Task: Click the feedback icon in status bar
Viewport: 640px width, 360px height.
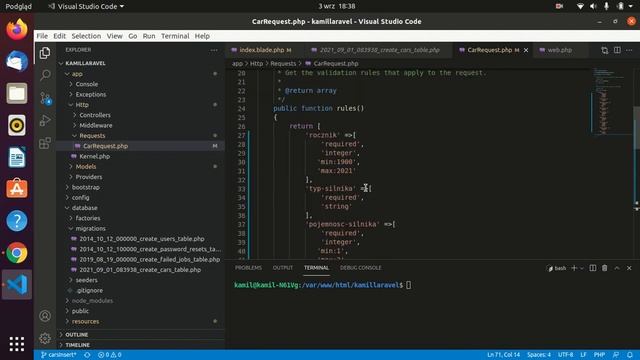Action: pos(616,355)
